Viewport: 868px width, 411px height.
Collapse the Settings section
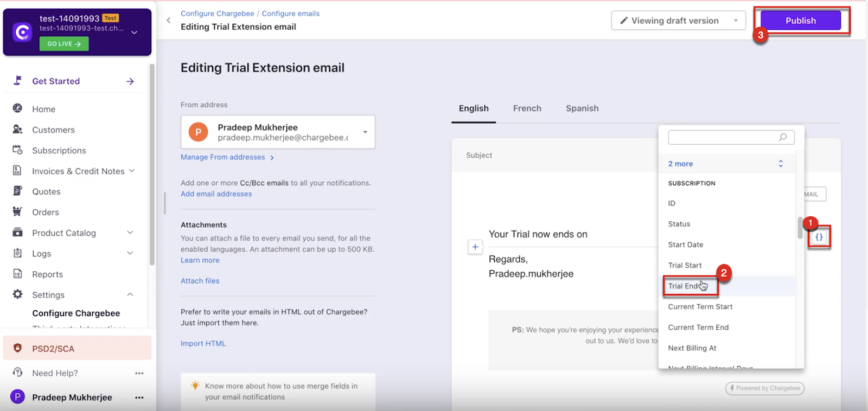coord(130,294)
